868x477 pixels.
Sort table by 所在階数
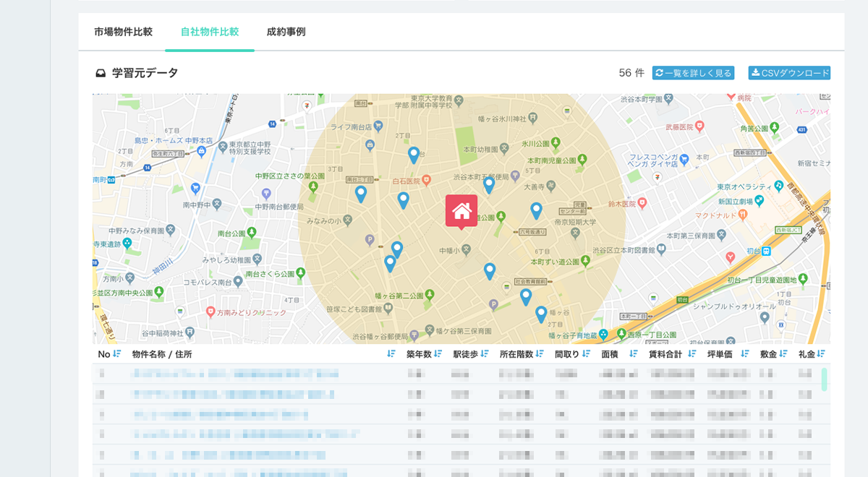click(539, 354)
